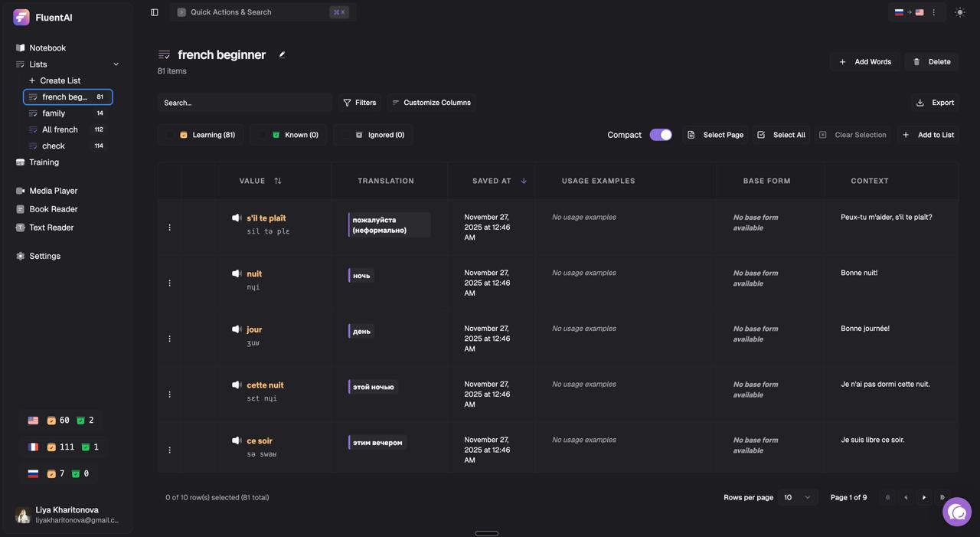Open the Book Reader section
Image resolution: width=980 pixels, height=537 pixels.
point(53,209)
